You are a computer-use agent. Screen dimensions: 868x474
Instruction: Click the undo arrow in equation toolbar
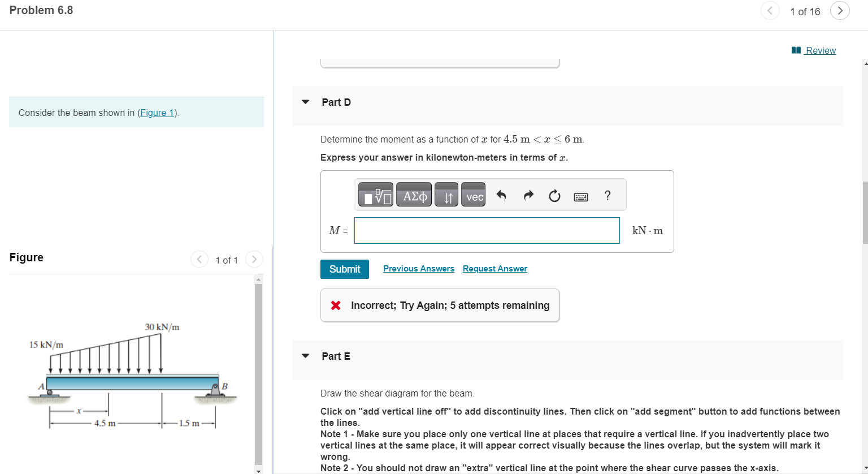pyautogui.click(x=501, y=195)
